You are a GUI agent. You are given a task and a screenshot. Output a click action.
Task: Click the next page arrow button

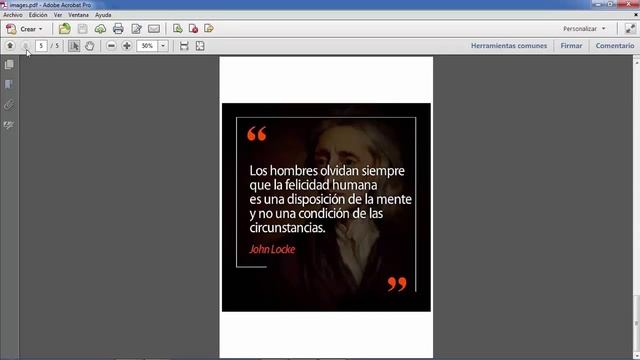tap(25, 46)
